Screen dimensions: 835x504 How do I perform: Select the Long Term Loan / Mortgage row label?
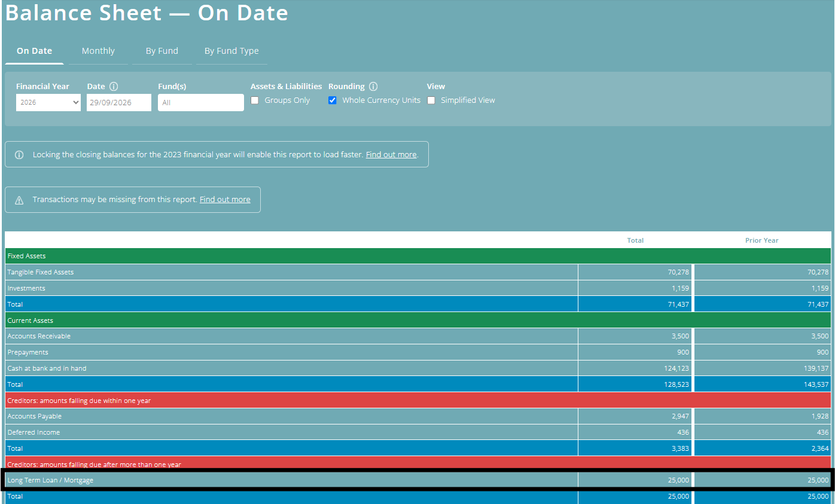point(50,480)
